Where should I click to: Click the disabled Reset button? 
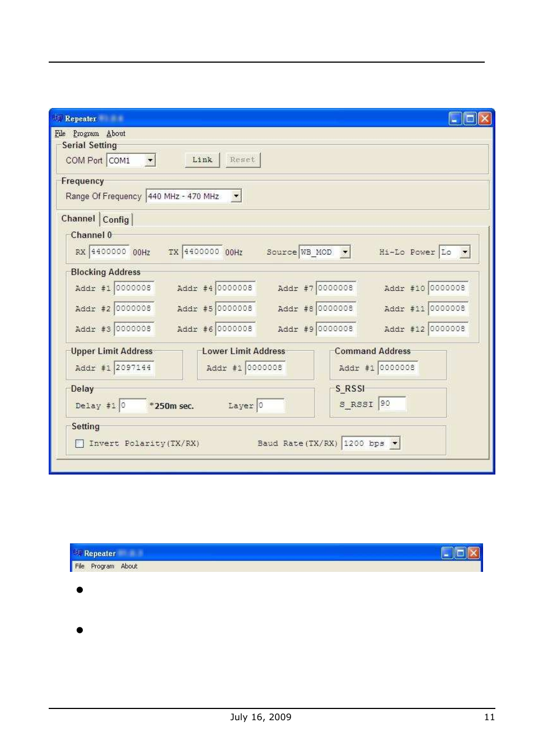(x=242, y=159)
